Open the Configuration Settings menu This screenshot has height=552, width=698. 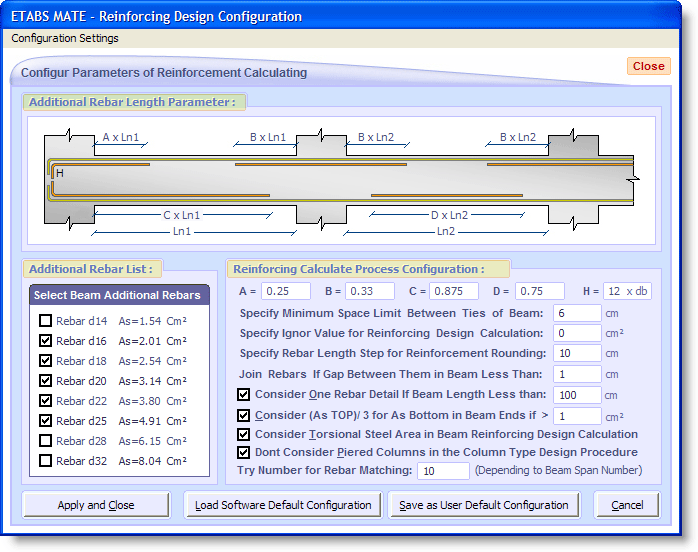click(x=65, y=38)
